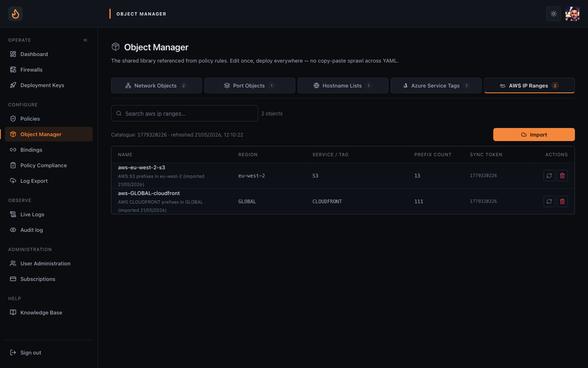Click the aws-GLOBAL-cloudfront name
This screenshot has height=368, width=588.
149,193
